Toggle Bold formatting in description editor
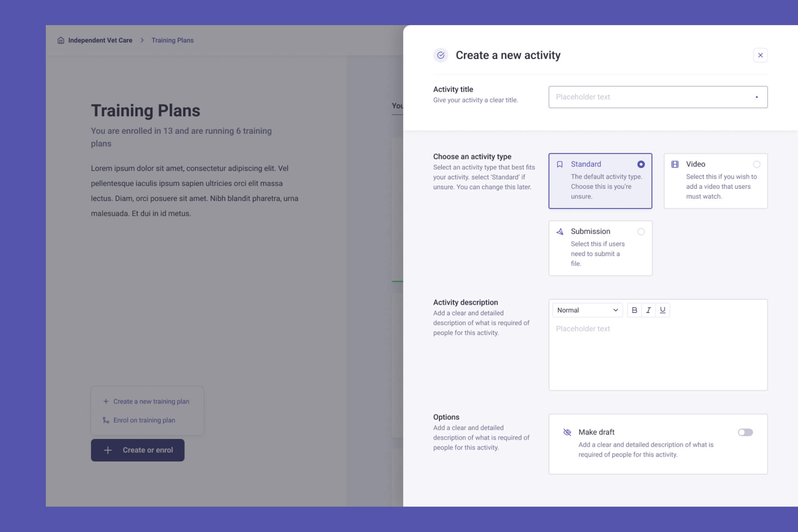 coord(634,310)
